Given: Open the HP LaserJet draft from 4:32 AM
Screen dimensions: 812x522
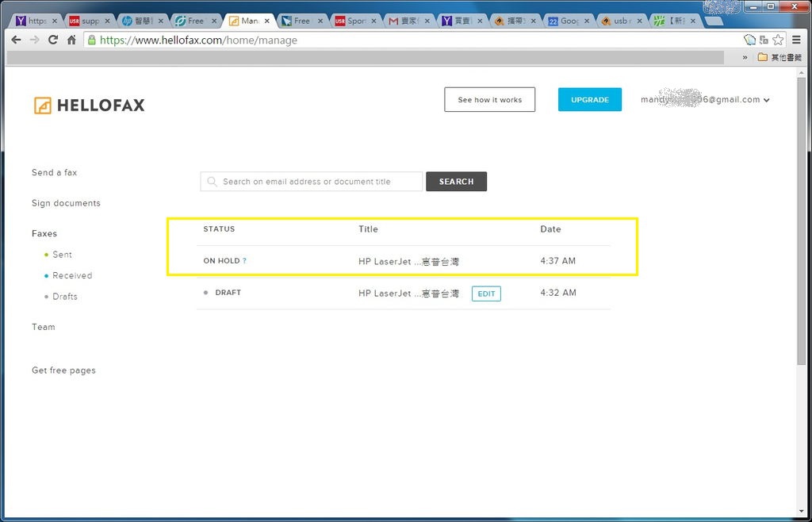Looking at the screenshot, I should coord(408,294).
